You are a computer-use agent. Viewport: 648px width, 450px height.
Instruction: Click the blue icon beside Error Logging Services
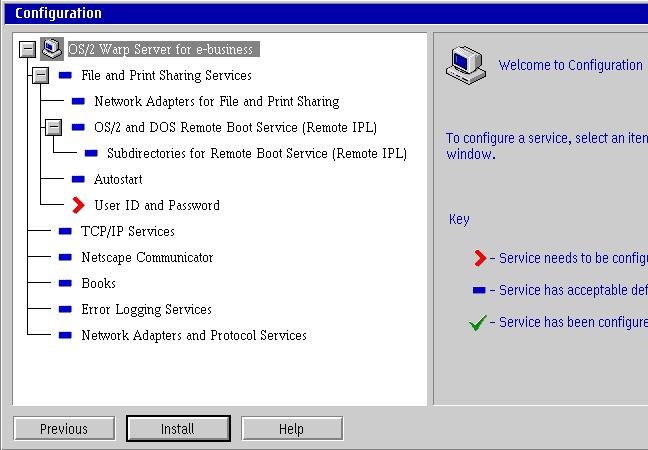tap(65, 309)
